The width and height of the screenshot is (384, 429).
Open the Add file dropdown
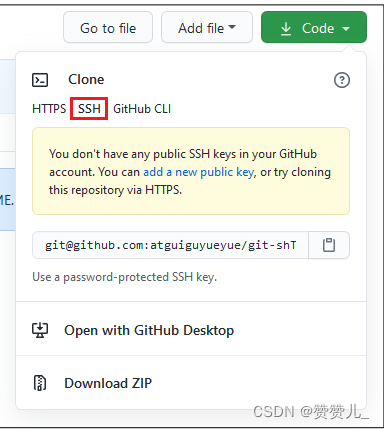pyautogui.click(x=207, y=27)
